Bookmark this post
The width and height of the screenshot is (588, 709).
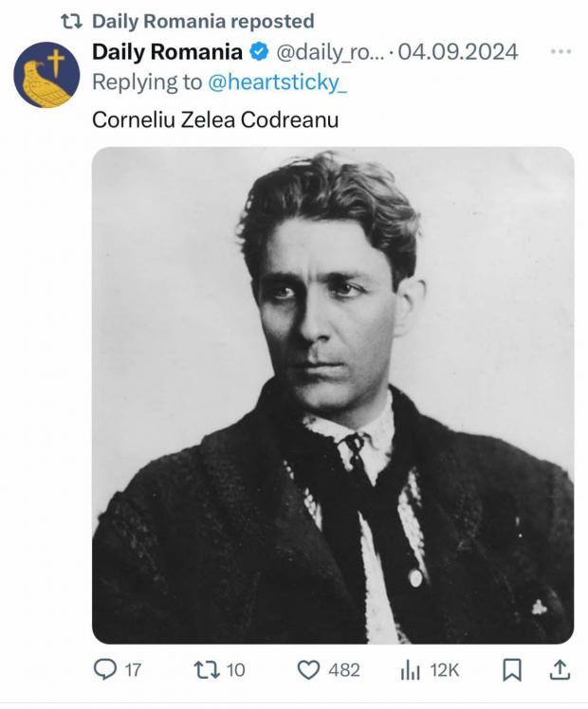pyautogui.click(x=512, y=669)
